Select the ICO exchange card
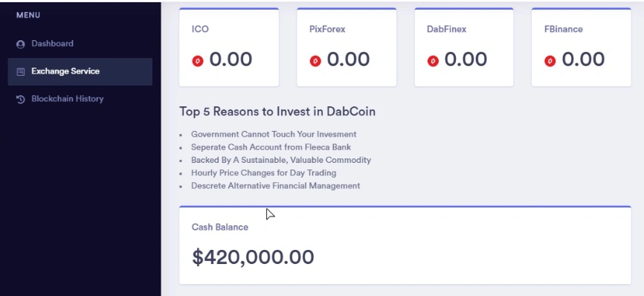 click(229, 47)
